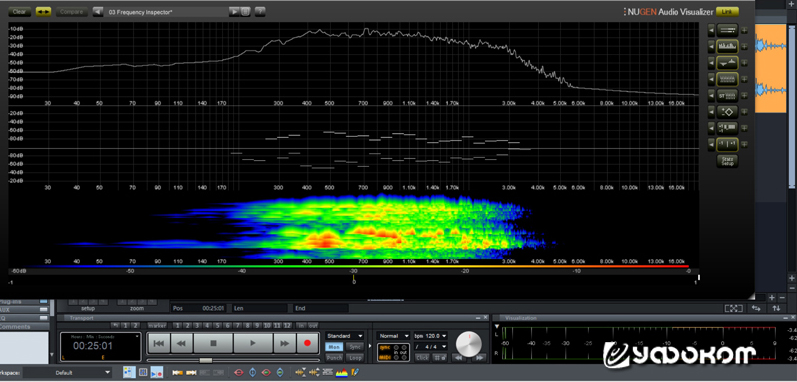Open the Workspace Default dropdown
The width and height of the screenshot is (797, 382).
(x=67, y=372)
